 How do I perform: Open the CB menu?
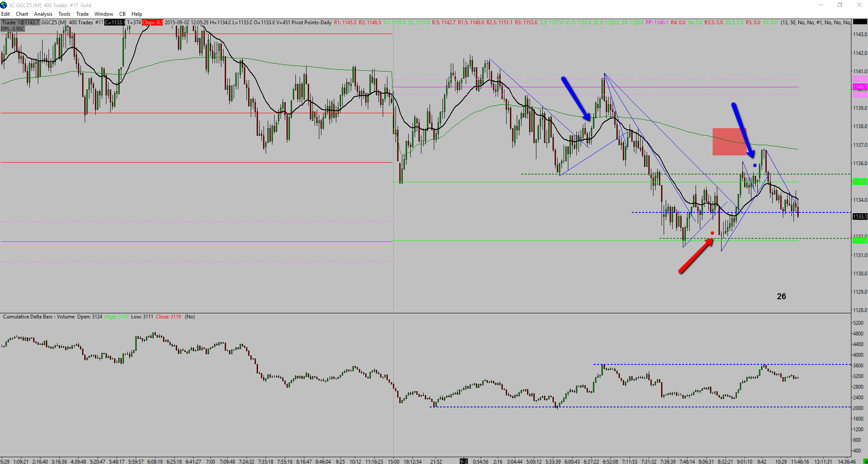point(122,14)
